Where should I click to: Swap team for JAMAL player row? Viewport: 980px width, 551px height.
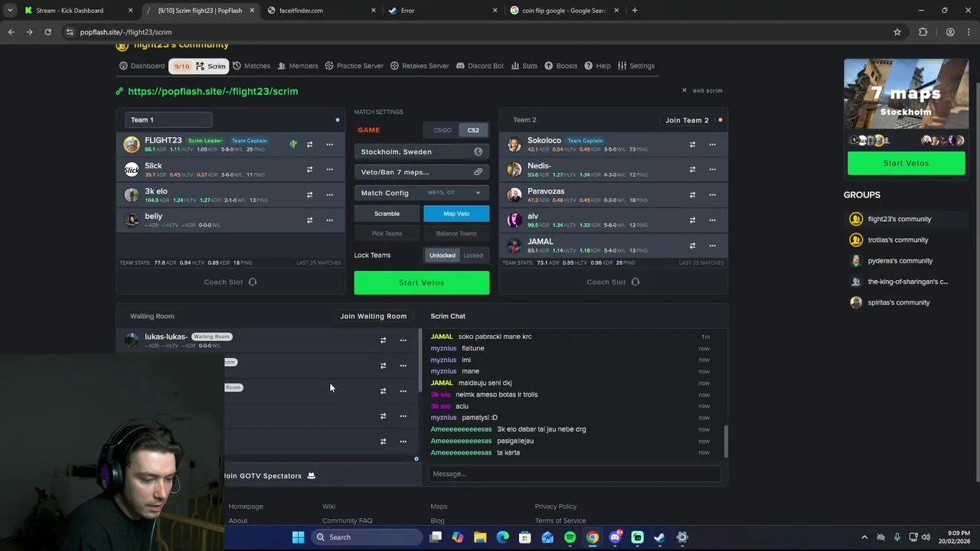692,246
